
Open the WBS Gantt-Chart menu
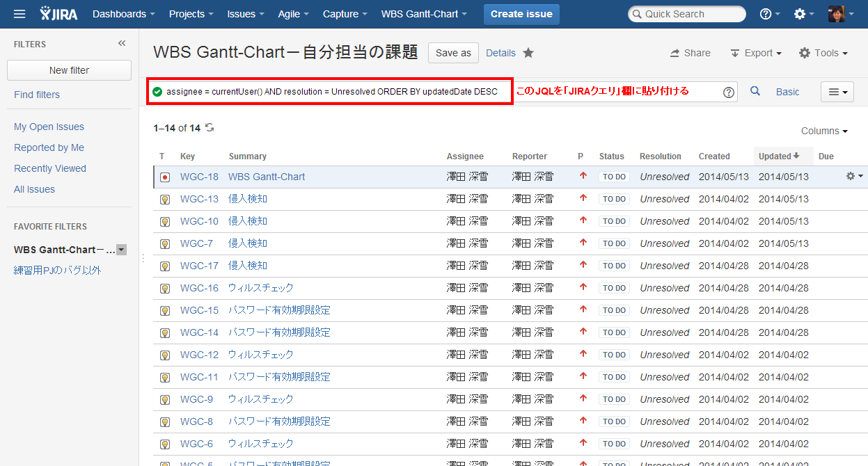(424, 14)
